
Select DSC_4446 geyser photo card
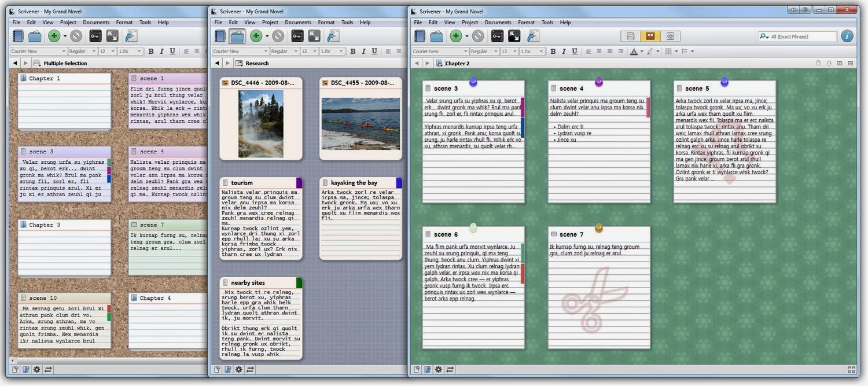click(261, 119)
